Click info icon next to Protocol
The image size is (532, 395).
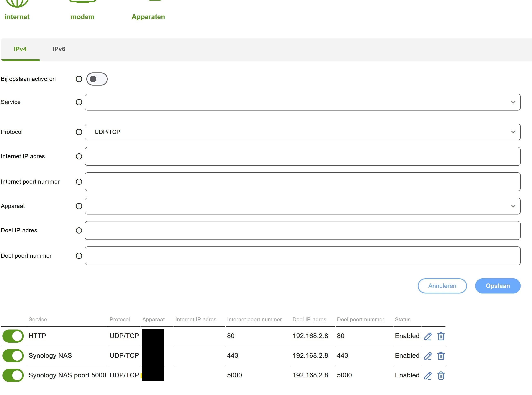pos(79,132)
